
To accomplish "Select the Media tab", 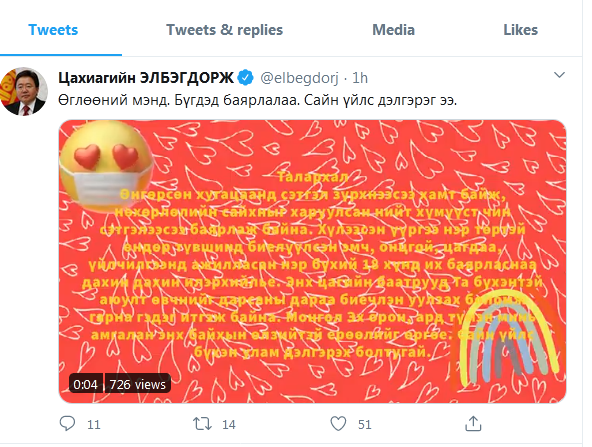I will (x=393, y=30).
